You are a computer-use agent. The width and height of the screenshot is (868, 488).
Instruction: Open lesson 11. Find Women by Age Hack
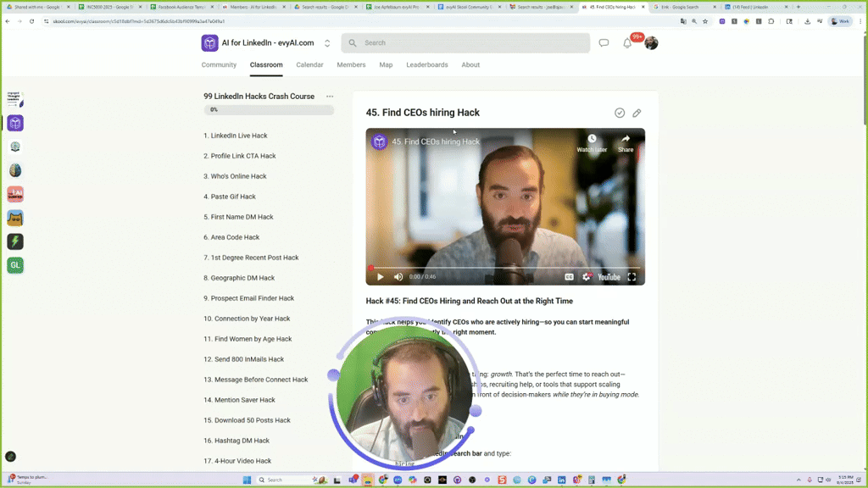pos(248,339)
